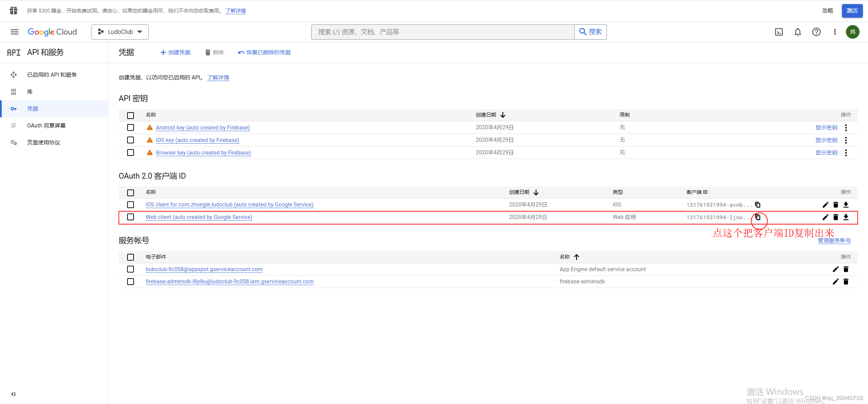This screenshot has height=404, width=868.
Task: Open the top bar more options menu
Action: click(835, 32)
